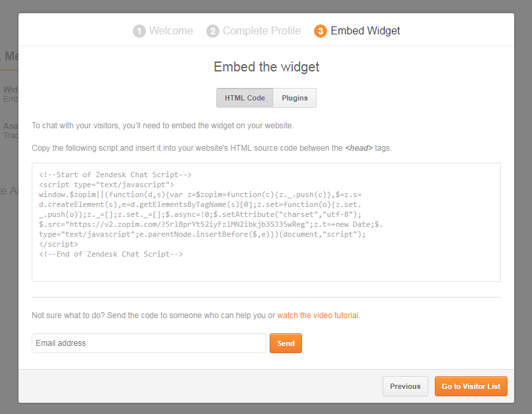Viewport: 532px width, 414px height.
Task: Click Go to Visitor List
Action: pyautogui.click(x=471, y=386)
